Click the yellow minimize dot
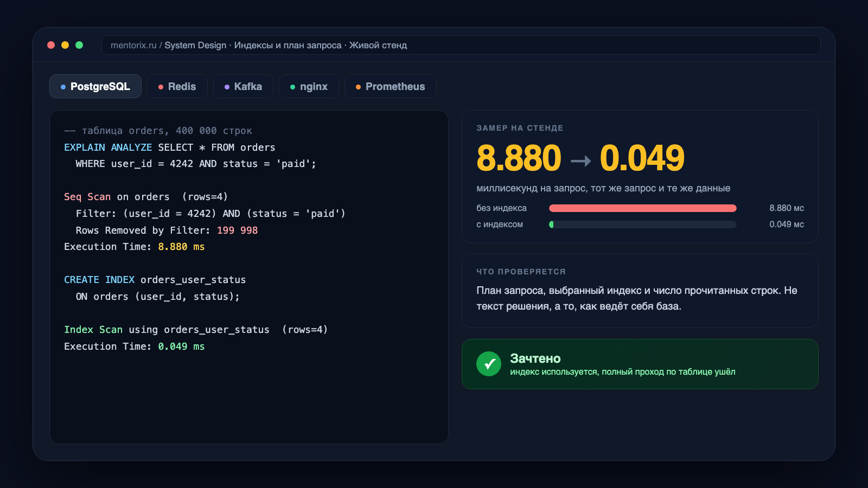The width and height of the screenshot is (868, 488). pyautogui.click(x=65, y=45)
